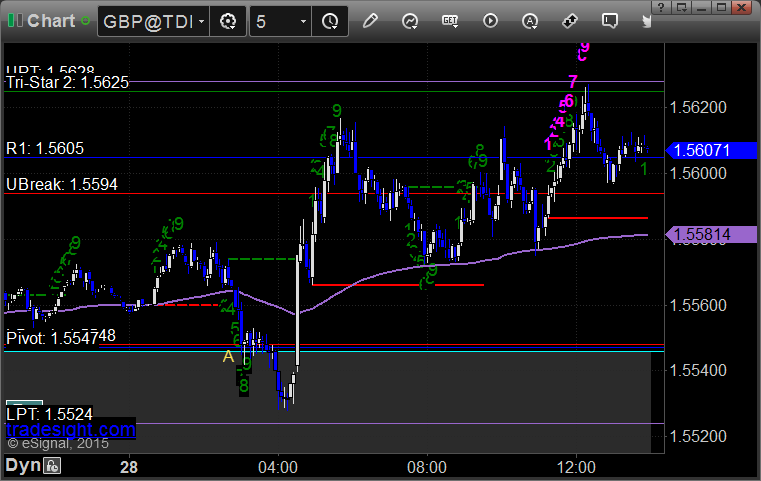Click the green circle status indicator
761x481 pixels.
85,21
